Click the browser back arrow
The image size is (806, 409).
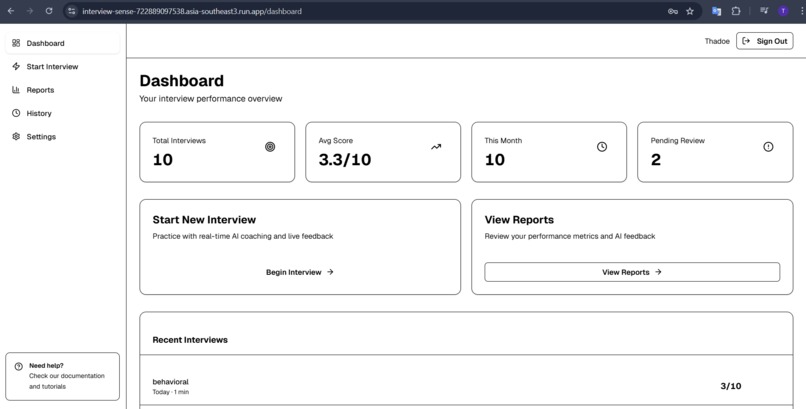(x=11, y=11)
